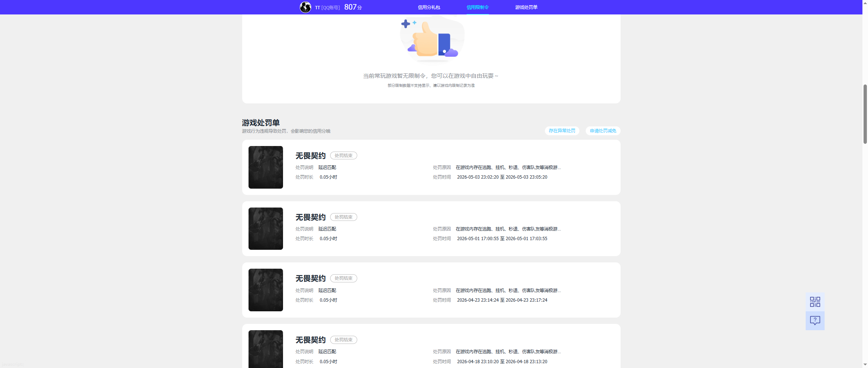Select 无畏契约 title of 2026-05-01 penalty
This screenshot has height=368, width=868.
[x=310, y=217]
